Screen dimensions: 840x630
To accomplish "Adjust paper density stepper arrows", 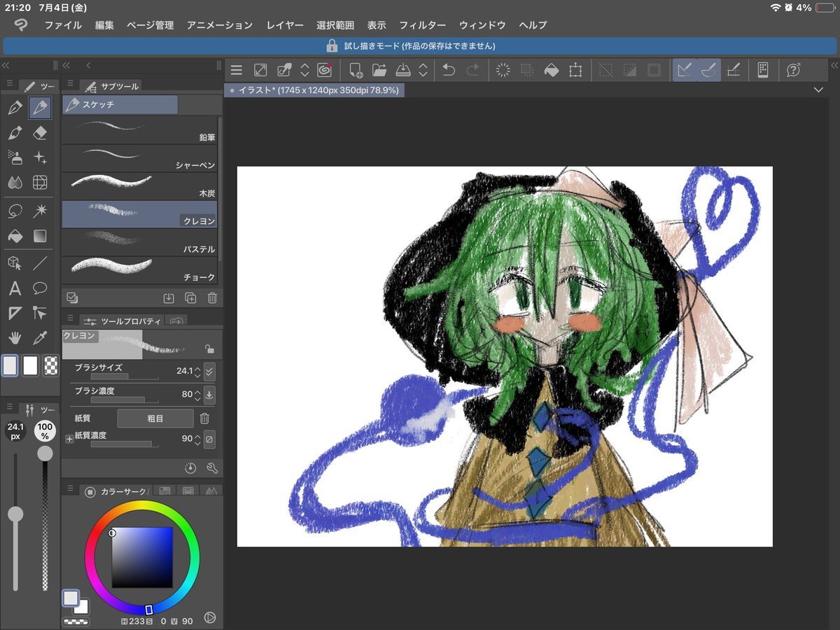I will click(197, 439).
